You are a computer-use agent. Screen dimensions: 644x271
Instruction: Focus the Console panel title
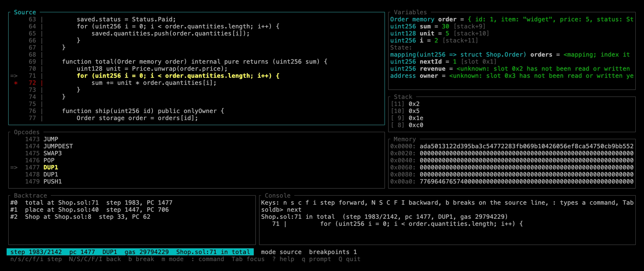tap(277, 196)
